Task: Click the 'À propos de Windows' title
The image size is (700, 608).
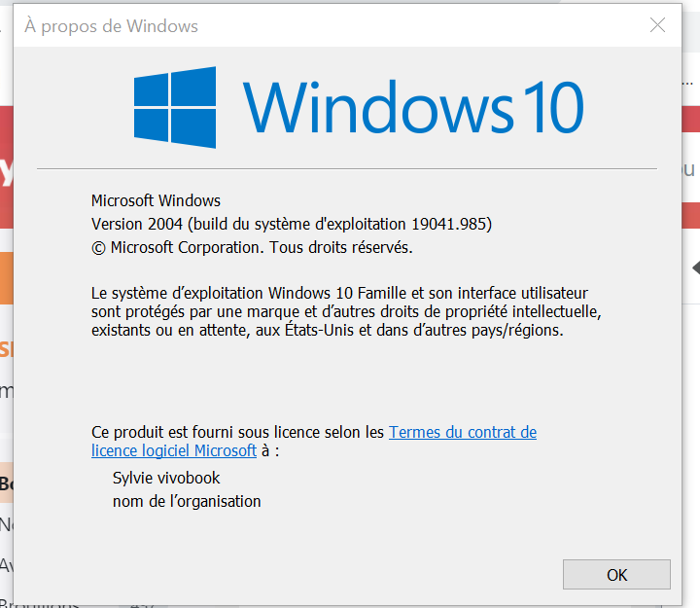Action: coord(111,26)
